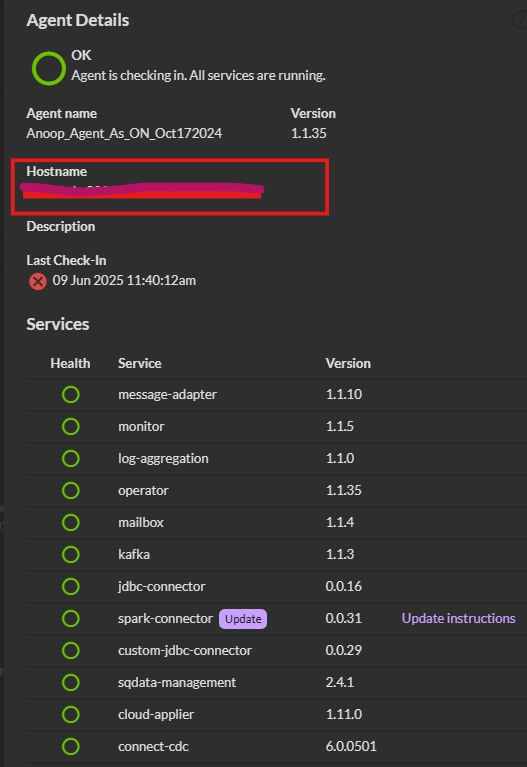The height and width of the screenshot is (767, 527).
Task: Click the Services section heading
Action: [x=58, y=324]
